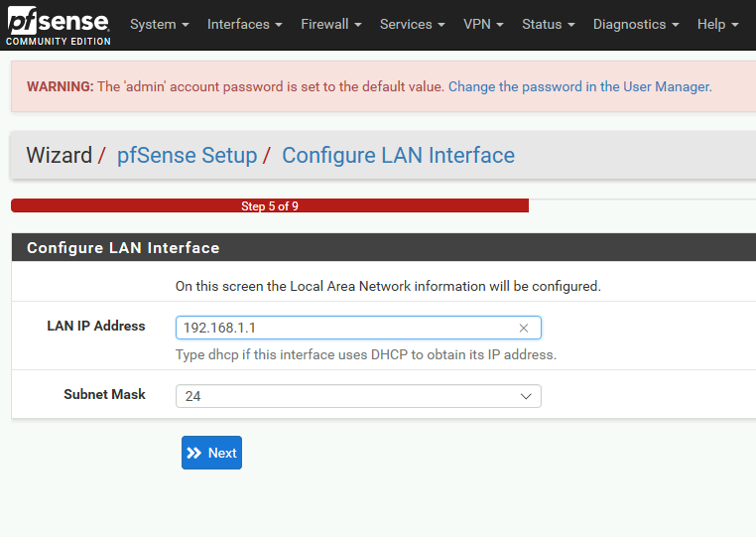Click the pfSense Community Edition logo

pyautogui.click(x=59, y=26)
